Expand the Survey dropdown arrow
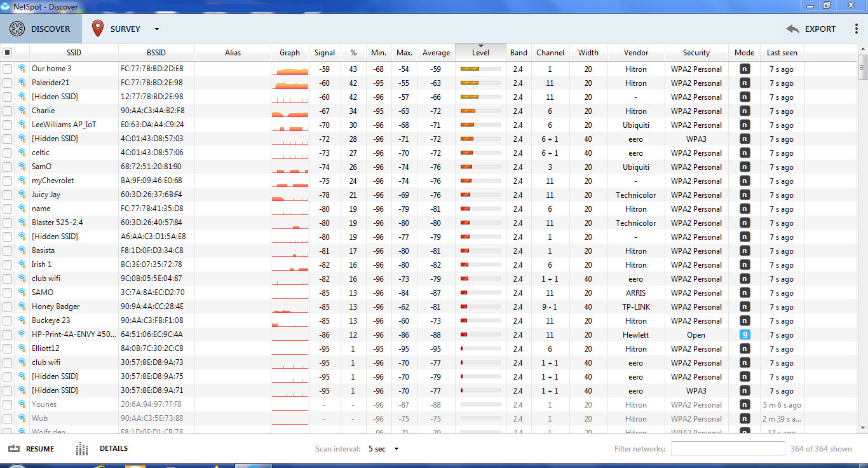868x468 pixels. (x=157, y=29)
